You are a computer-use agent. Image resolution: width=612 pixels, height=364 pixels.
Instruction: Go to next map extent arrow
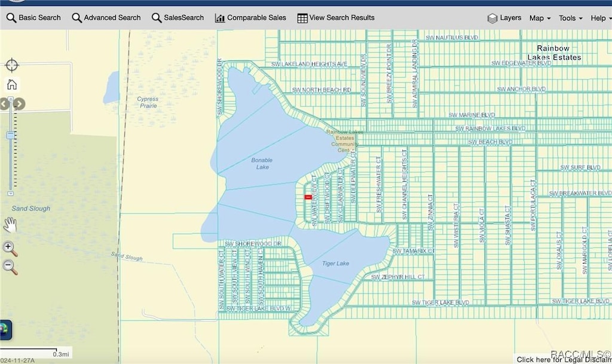pos(20,104)
